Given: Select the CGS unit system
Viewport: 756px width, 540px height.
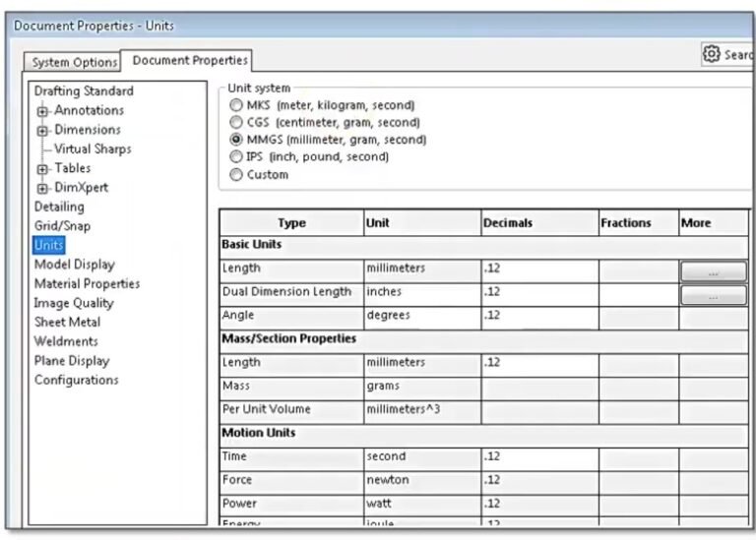Looking at the screenshot, I should click(x=236, y=122).
